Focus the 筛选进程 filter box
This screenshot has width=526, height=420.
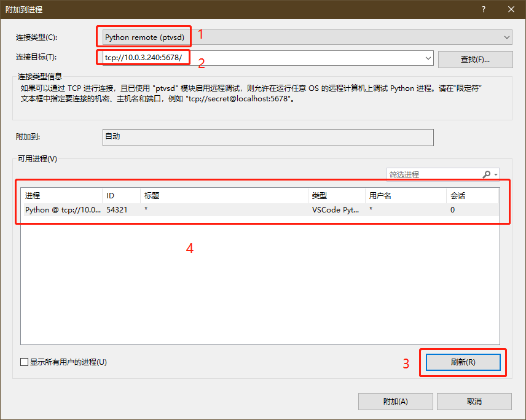[x=433, y=174]
